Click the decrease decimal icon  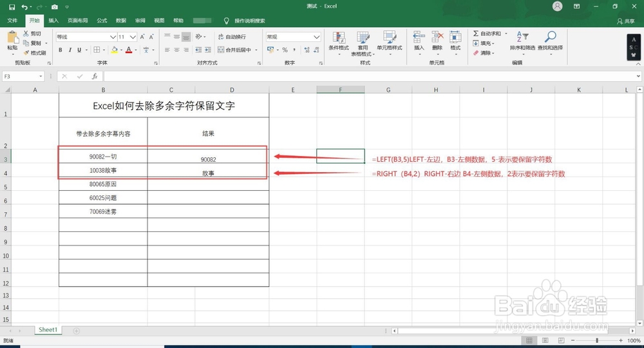(x=316, y=50)
